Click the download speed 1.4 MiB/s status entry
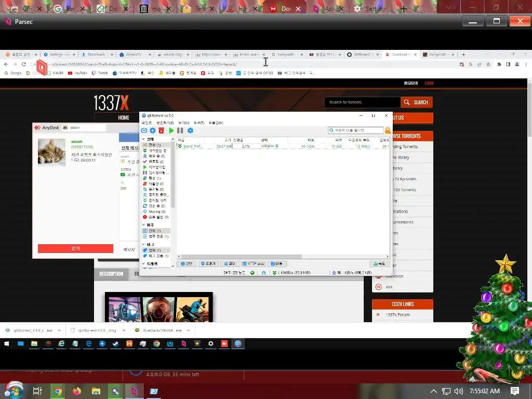 point(292,273)
